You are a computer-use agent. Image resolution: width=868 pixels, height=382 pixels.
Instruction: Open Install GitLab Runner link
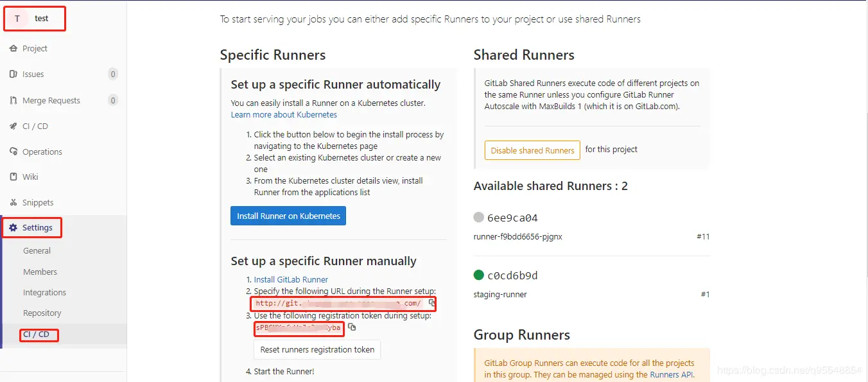tap(291, 279)
